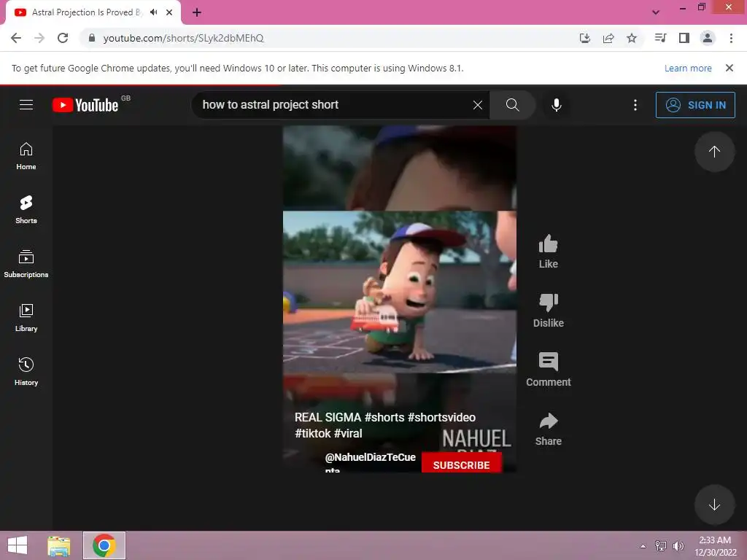Image resolution: width=747 pixels, height=560 pixels.
Task: Share the short video
Action: point(549,429)
